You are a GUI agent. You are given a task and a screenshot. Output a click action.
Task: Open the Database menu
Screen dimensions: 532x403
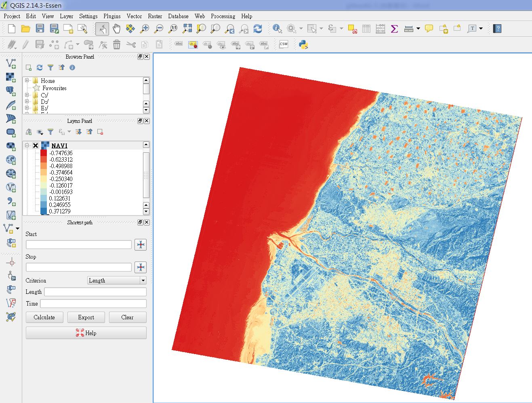point(178,16)
